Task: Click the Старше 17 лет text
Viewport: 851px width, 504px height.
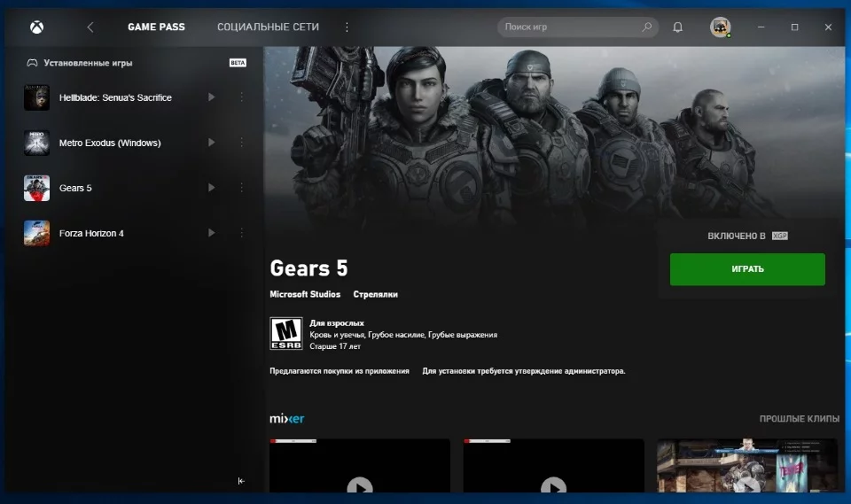Action: [335, 346]
